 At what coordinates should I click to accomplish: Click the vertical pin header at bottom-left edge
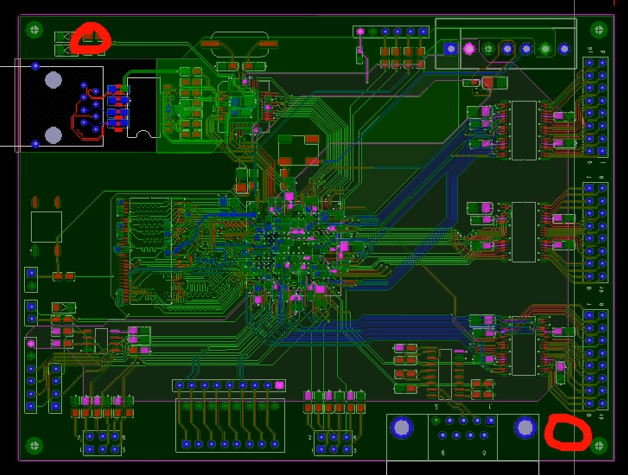click(31, 375)
